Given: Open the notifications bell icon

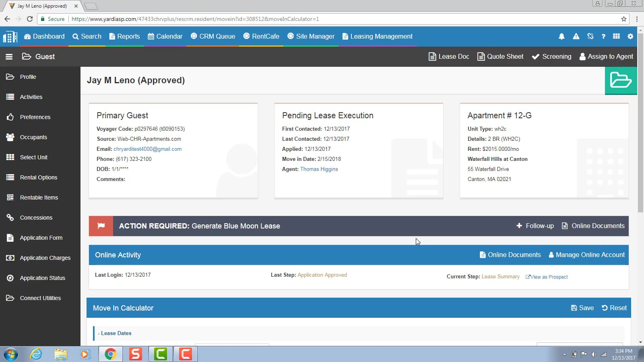Looking at the screenshot, I should (561, 36).
